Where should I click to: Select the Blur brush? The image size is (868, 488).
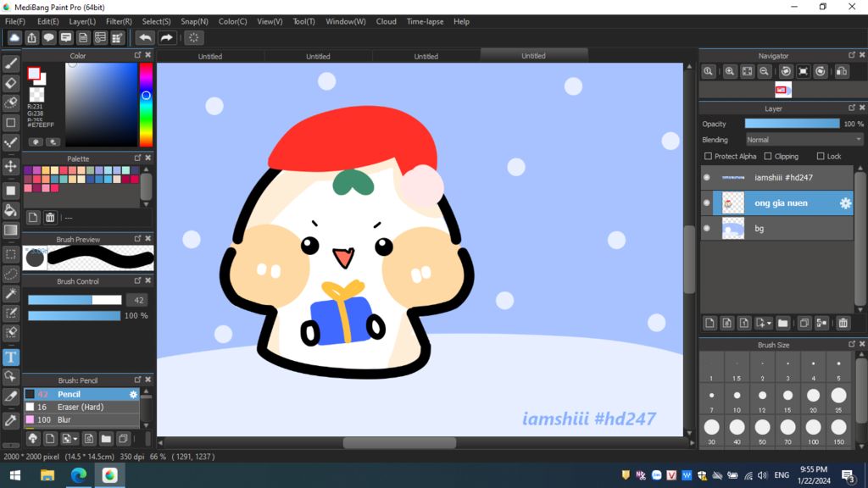[x=81, y=420]
